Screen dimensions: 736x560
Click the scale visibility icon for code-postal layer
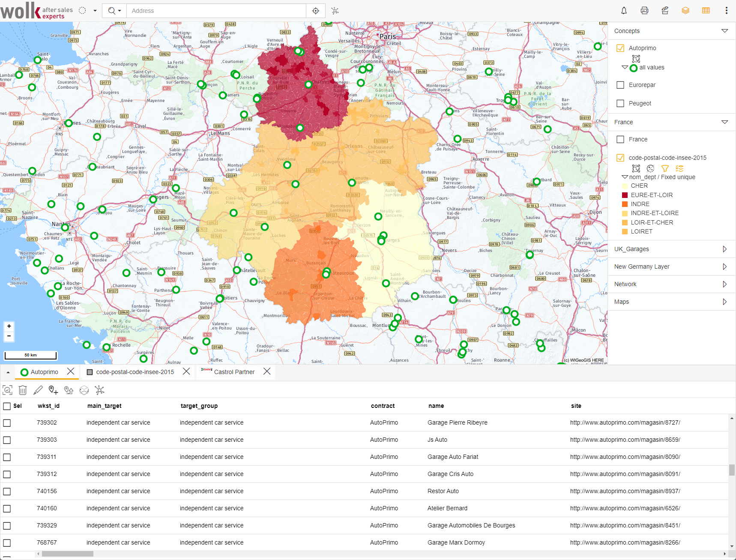tap(651, 168)
